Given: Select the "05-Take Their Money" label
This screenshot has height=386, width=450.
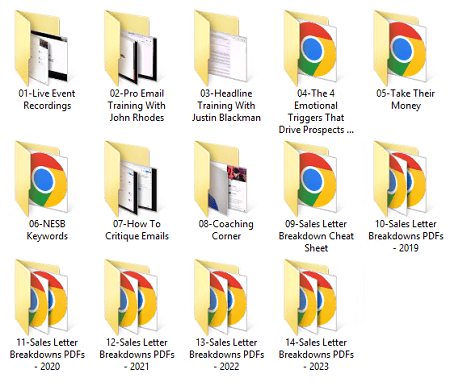Looking at the screenshot, I should click(406, 99).
